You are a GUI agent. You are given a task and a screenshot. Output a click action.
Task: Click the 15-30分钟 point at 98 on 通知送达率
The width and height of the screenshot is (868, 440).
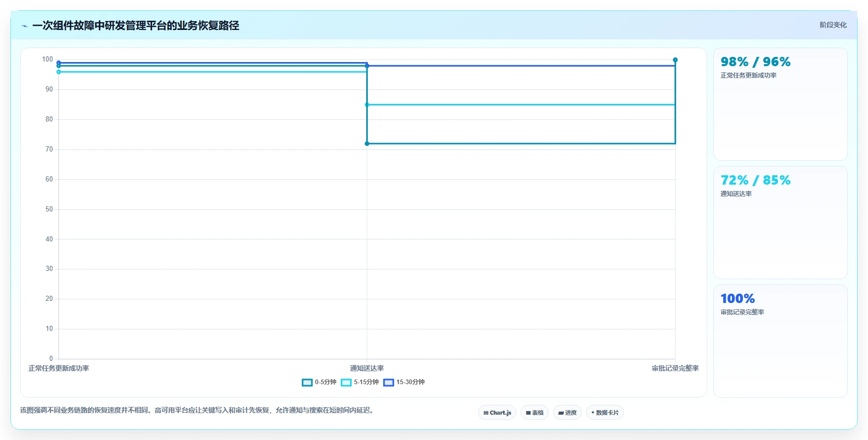(x=367, y=66)
